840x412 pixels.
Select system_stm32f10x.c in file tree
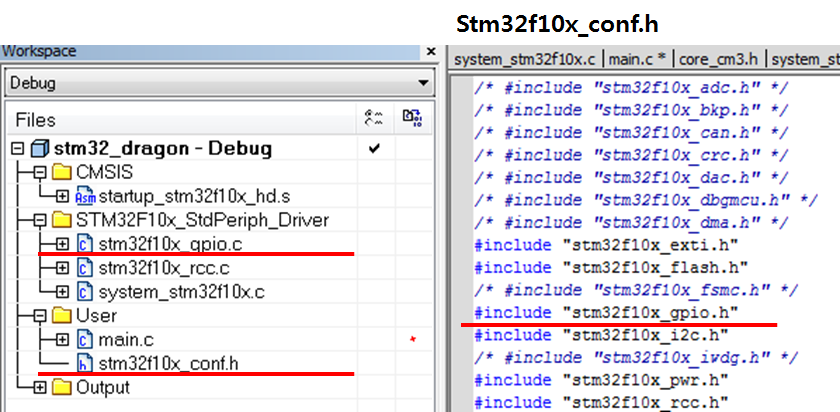182,292
